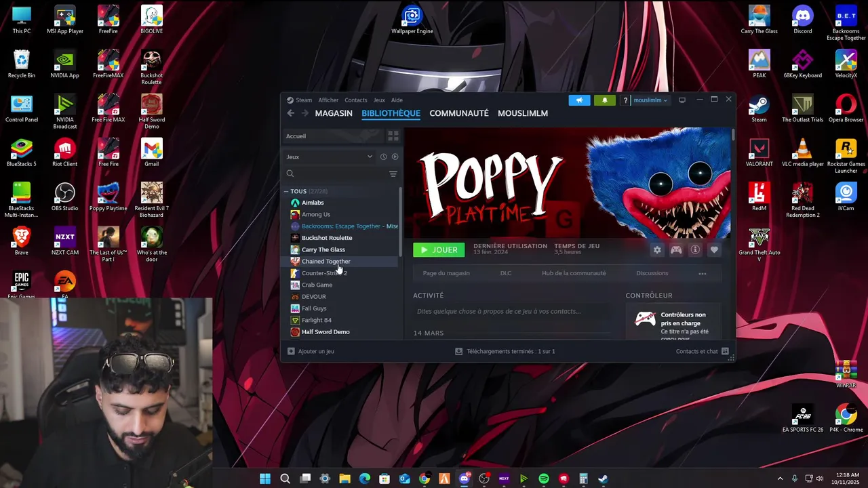Show ready-to-play games filter icon
Viewport: 868px width, 488px height.
point(395,157)
